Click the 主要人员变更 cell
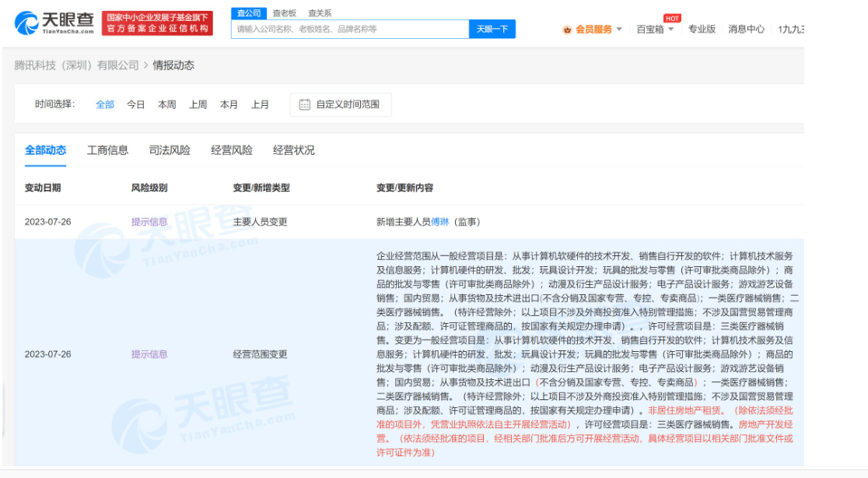This screenshot has width=868, height=478. coord(261,222)
